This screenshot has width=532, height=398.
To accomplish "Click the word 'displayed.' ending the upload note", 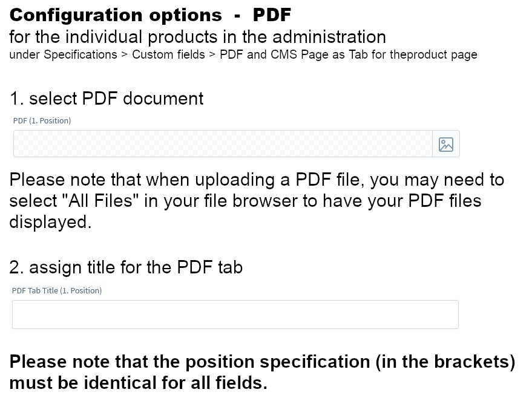I will coord(51,223).
